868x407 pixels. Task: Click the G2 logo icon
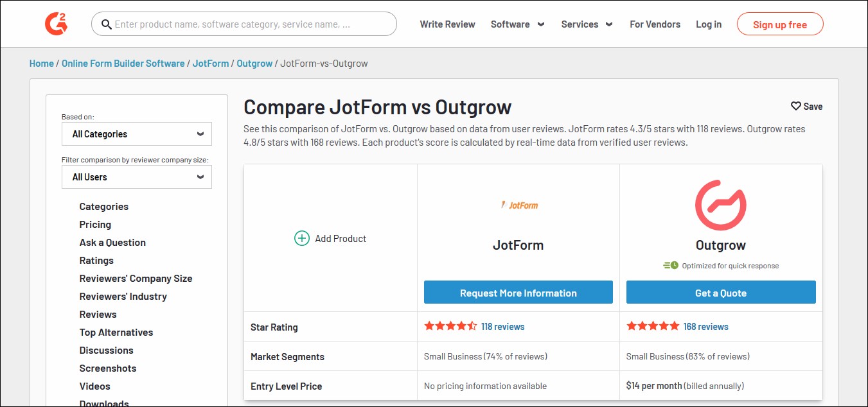click(56, 24)
